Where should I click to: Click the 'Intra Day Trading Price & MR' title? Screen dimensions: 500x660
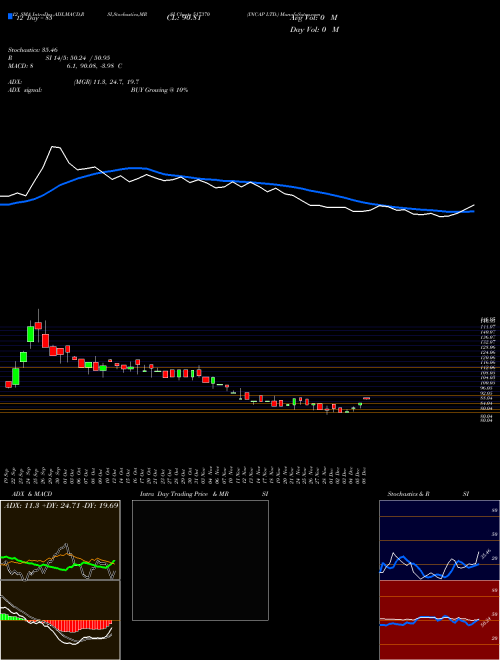(185, 494)
